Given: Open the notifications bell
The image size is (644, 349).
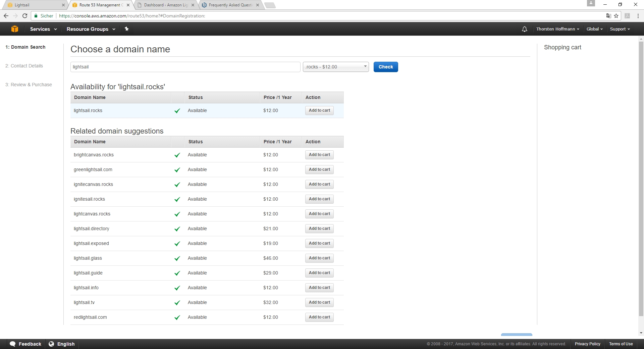Looking at the screenshot, I should [525, 29].
